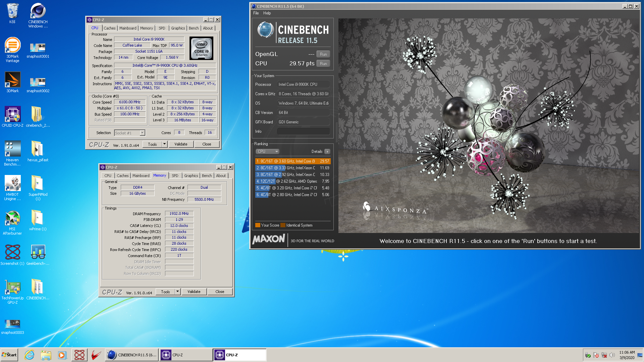This screenshot has height=362, width=644.
Task: Run the OpenGL benchmark in CINEBENCH
Action: [x=323, y=54]
